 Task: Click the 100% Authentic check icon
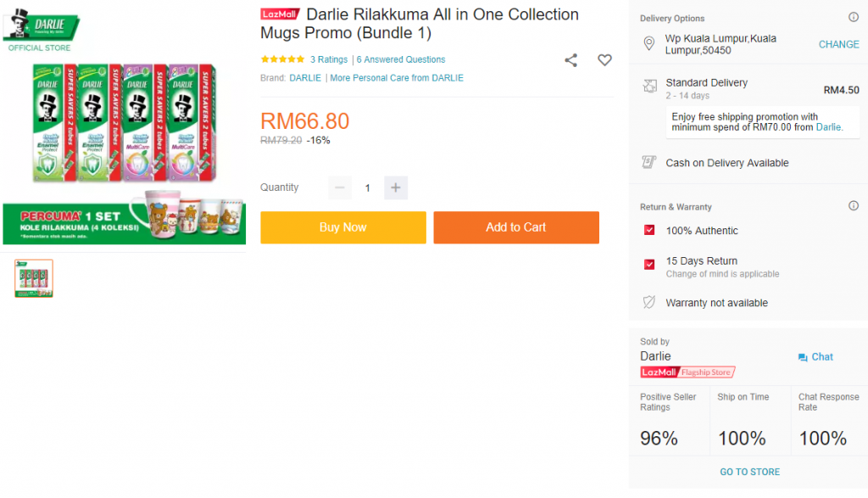pyautogui.click(x=649, y=231)
